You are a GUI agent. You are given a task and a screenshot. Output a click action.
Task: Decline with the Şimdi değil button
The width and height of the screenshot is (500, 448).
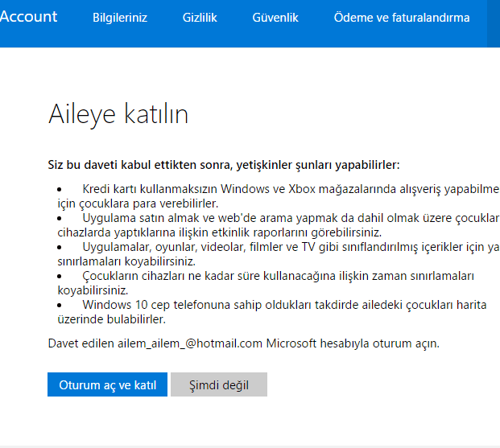(x=218, y=384)
